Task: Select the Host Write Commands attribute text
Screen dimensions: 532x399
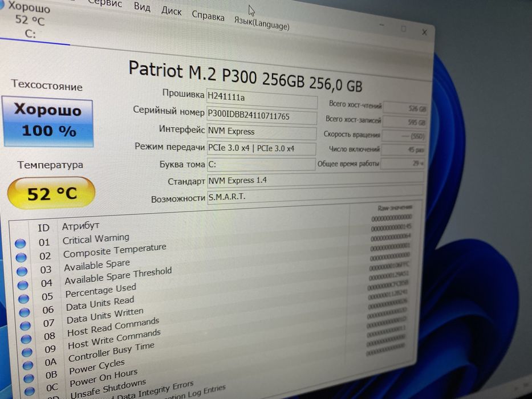Action: [x=115, y=339]
